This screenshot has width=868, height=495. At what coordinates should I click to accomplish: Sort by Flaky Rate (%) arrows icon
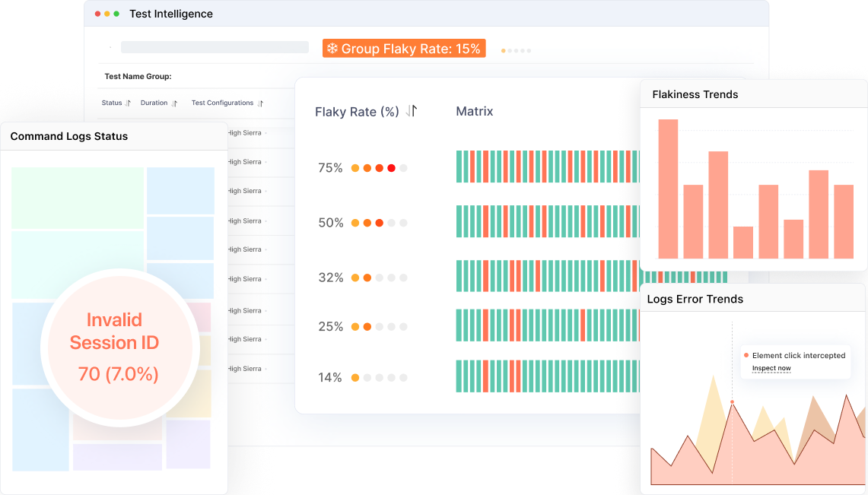(x=412, y=111)
